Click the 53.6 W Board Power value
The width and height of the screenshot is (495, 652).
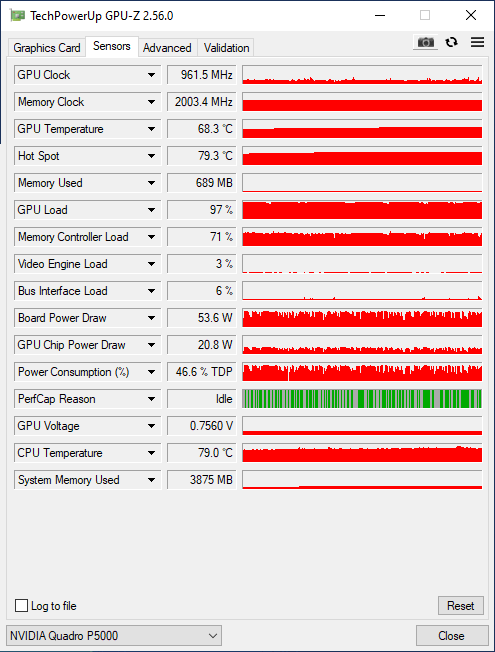[202, 318]
